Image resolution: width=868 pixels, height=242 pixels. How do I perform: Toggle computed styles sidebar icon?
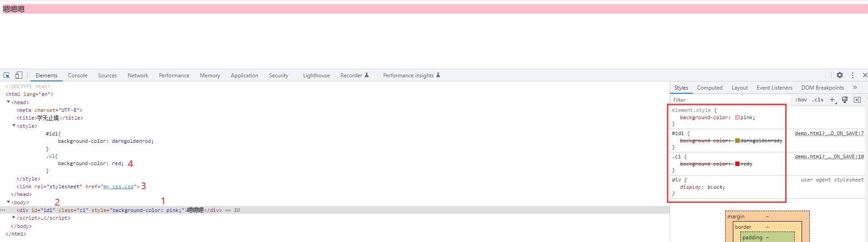point(857,100)
